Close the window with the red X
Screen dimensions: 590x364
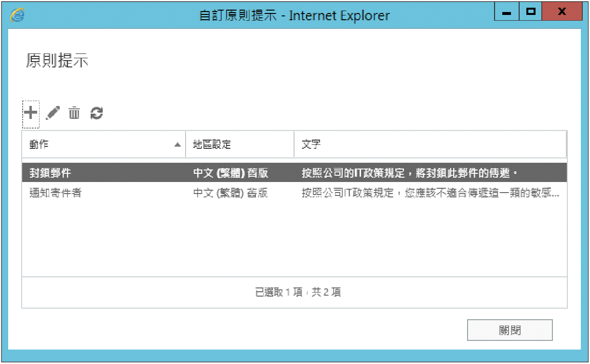pos(562,13)
